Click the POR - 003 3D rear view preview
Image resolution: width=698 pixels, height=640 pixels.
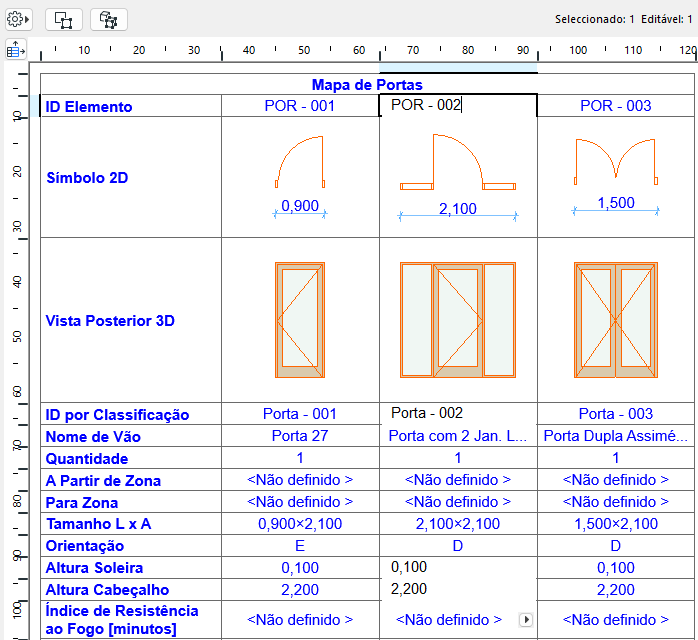pos(616,320)
